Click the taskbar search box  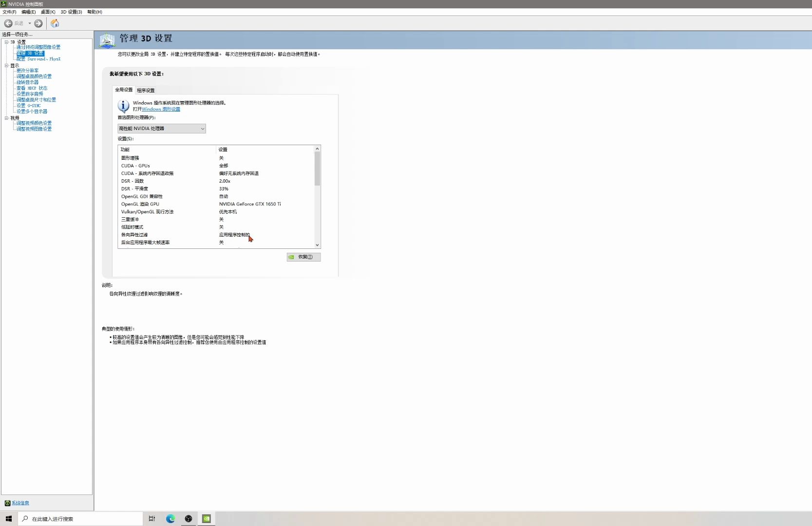(x=80, y=519)
